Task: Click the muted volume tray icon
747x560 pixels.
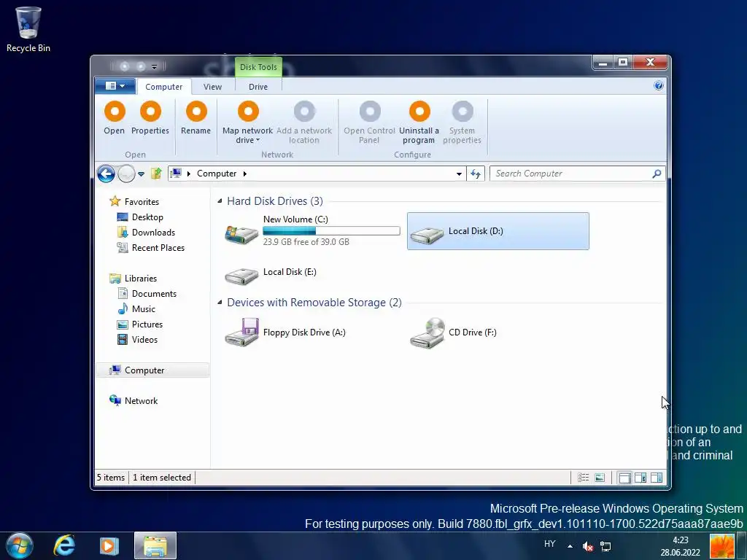Action: tap(588, 546)
